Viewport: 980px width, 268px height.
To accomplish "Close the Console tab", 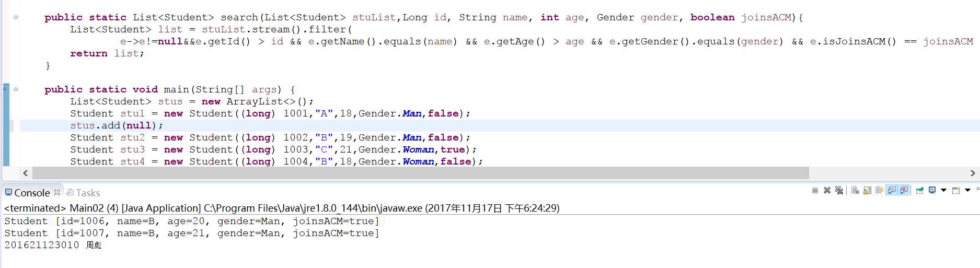I will (x=57, y=192).
